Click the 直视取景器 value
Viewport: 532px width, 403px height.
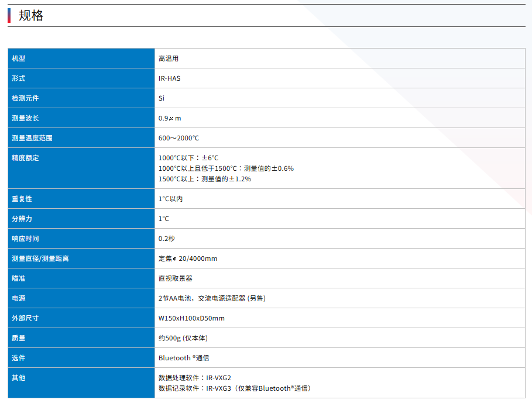(175, 278)
